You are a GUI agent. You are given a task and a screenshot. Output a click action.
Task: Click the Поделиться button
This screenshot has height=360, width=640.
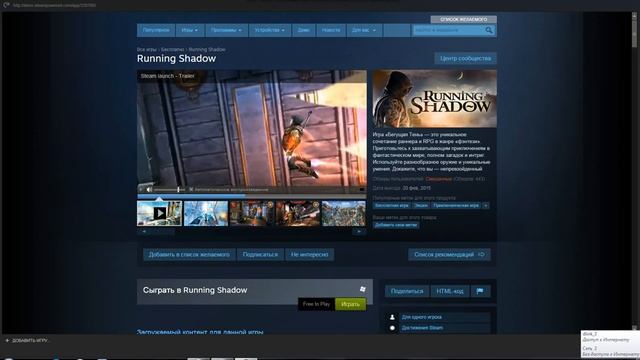click(x=407, y=291)
